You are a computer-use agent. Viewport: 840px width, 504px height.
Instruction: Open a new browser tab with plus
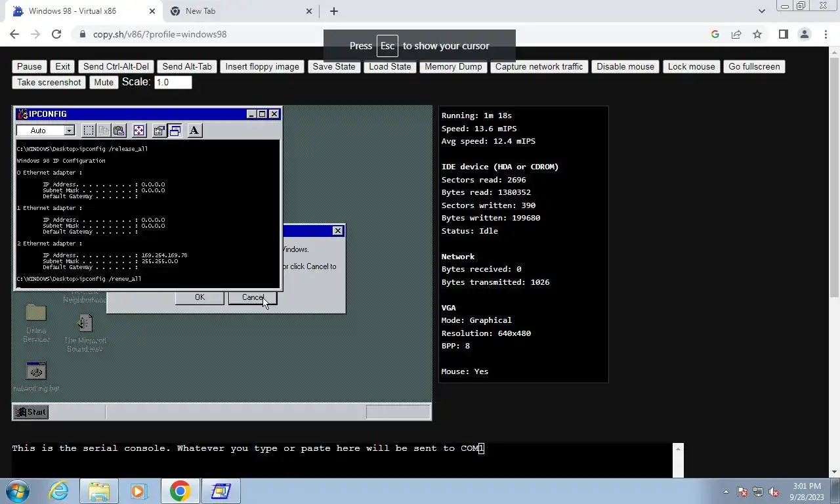pyautogui.click(x=334, y=11)
